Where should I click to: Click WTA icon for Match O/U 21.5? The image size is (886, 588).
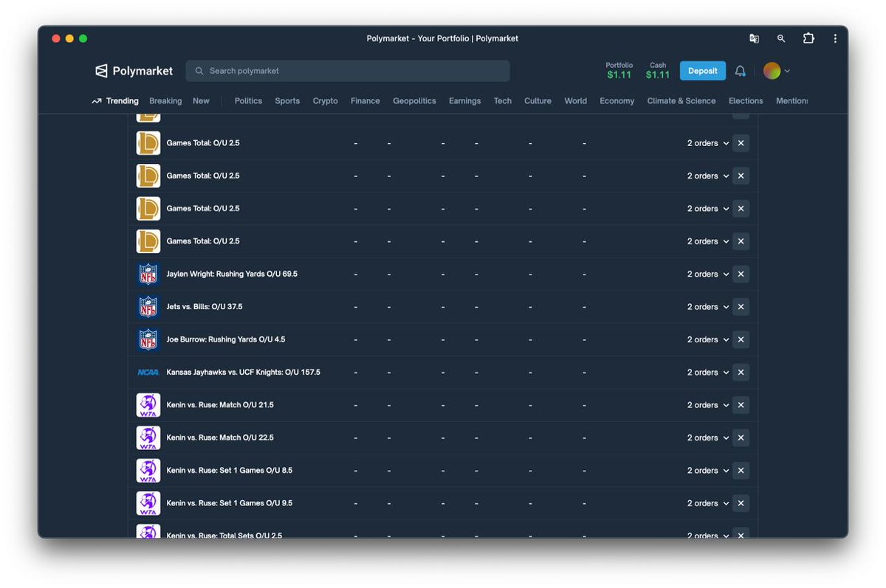148,405
